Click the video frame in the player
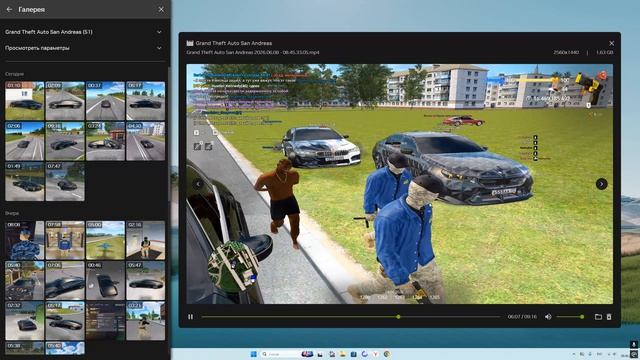640x360 pixels. 400,184
